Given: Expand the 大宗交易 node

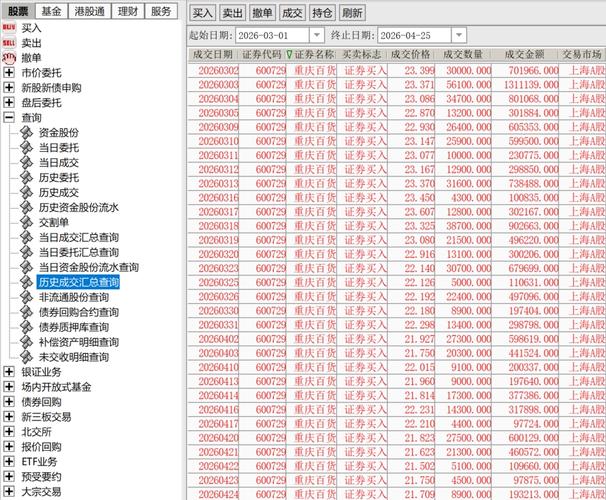Looking at the screenshot, I should coord(9,491).
